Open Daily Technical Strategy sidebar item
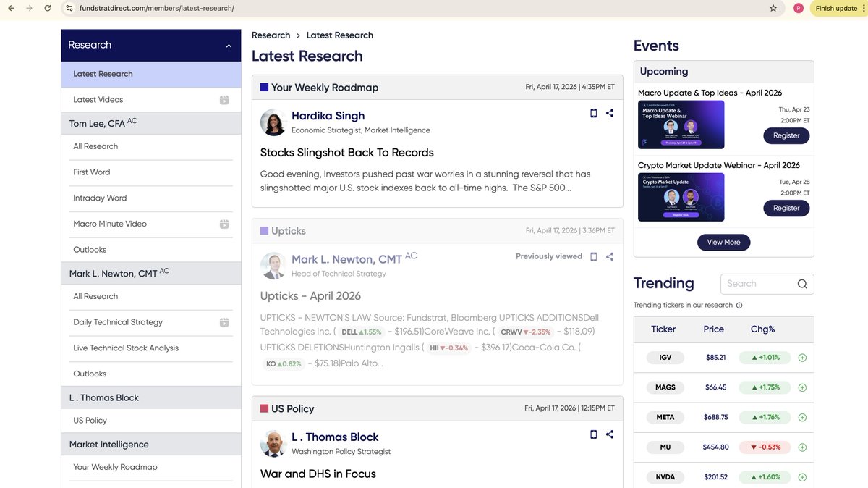 tap(118, 322)
